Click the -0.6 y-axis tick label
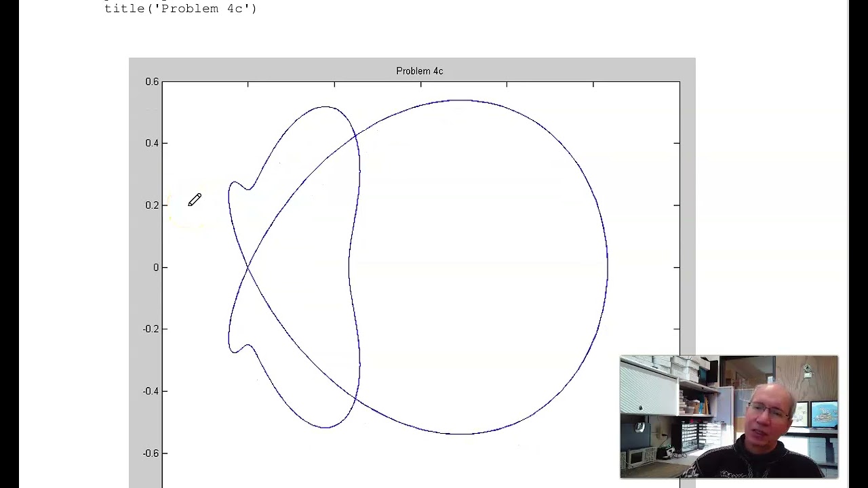Screen dimensions: 868x488 coord(151,453)
